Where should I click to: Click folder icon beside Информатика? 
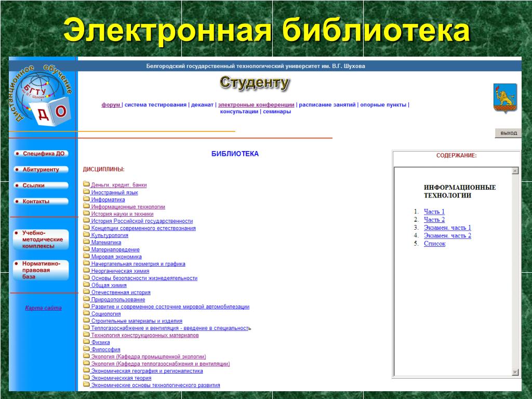[x=87, y=199]
